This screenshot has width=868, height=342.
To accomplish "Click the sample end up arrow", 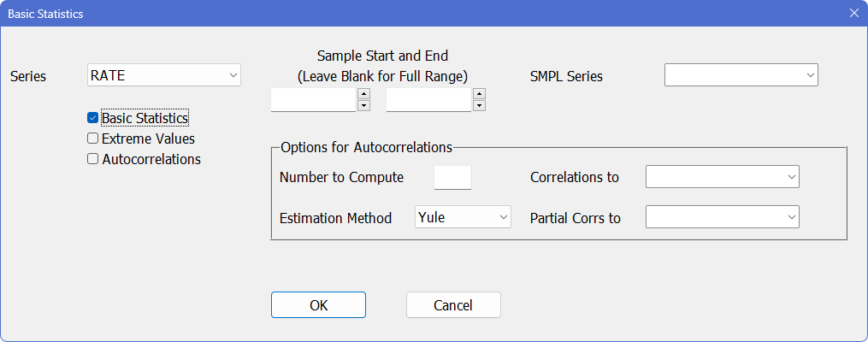I will 479,93.
